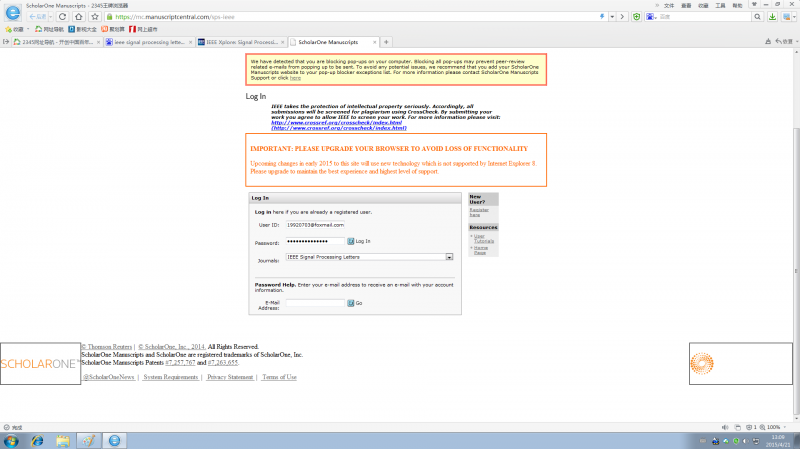Expand the favorites dropdown arrow in bookmarks bar
The height and width of the screenshot is (449, 800).
[28, 30]
